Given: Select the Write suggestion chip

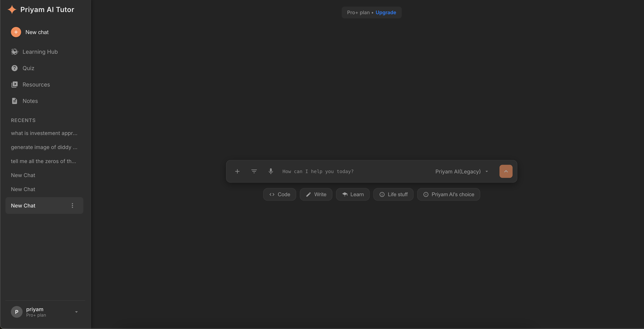Looking at the screenshot, I should 316,194.
